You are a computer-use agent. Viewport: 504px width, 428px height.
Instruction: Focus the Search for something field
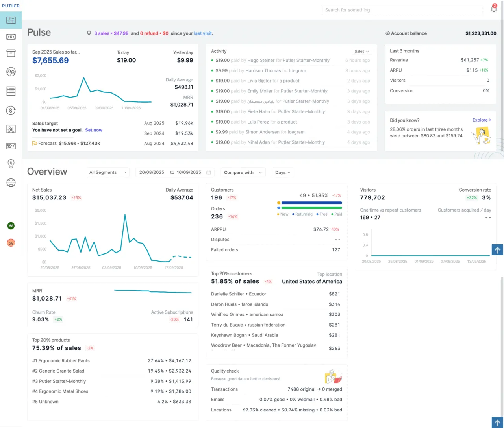(x=402, y=10)
